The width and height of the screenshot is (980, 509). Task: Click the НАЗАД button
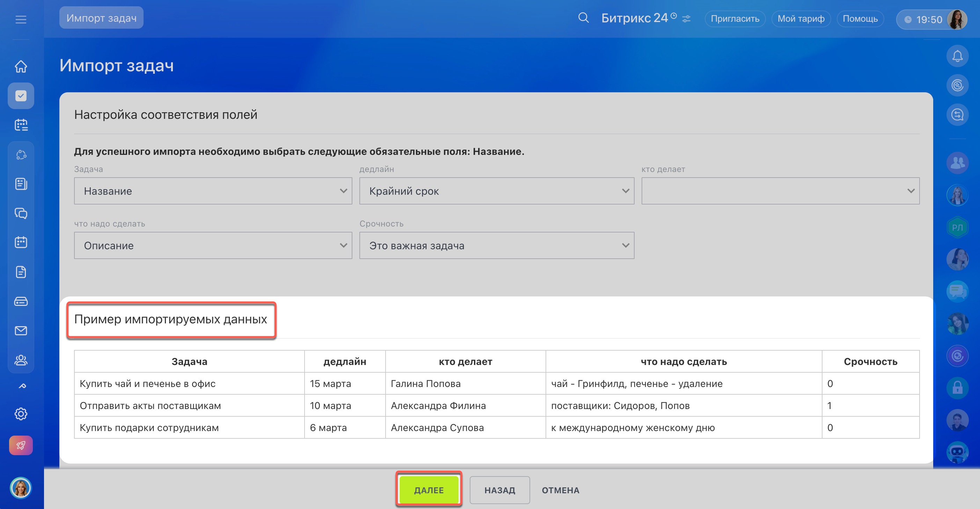(499, 490)
